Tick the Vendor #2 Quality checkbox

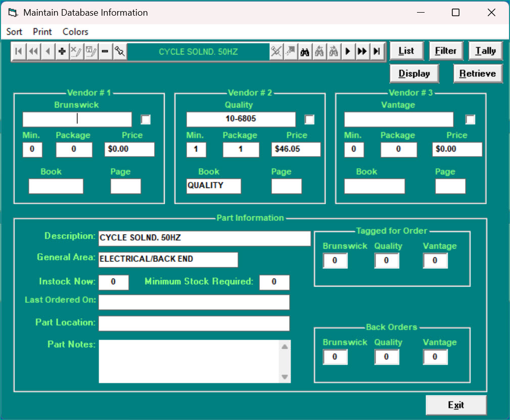click(309, 120)
